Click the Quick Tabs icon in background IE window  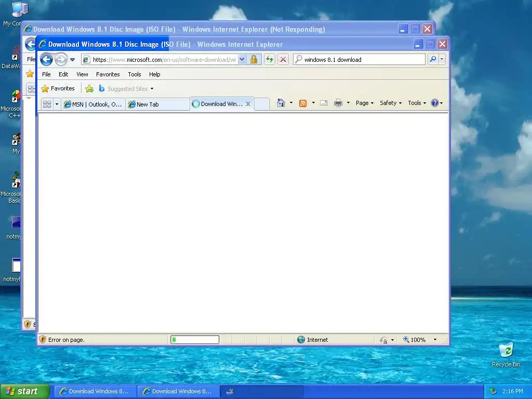[31, 89]
